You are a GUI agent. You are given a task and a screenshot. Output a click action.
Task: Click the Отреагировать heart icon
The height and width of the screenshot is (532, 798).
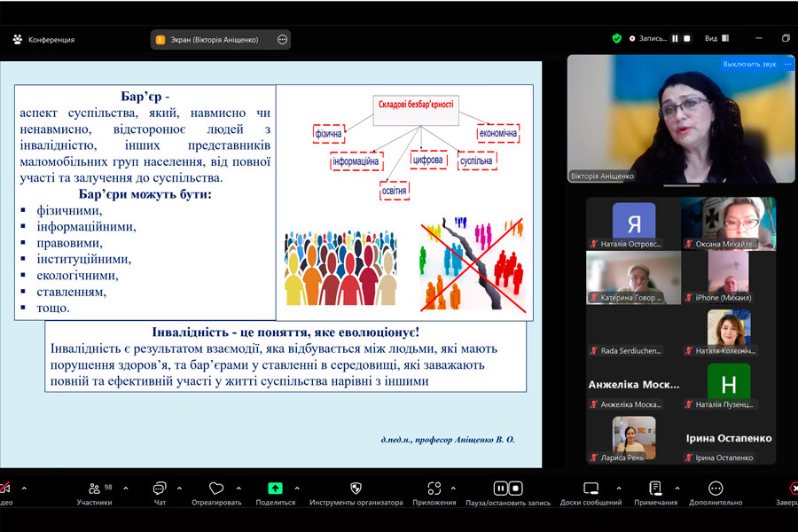pyautogui.click(x=216, y=489)
